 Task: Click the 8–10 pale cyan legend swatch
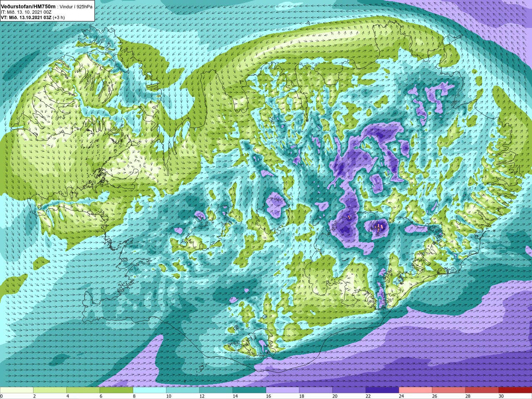(150, 390)
